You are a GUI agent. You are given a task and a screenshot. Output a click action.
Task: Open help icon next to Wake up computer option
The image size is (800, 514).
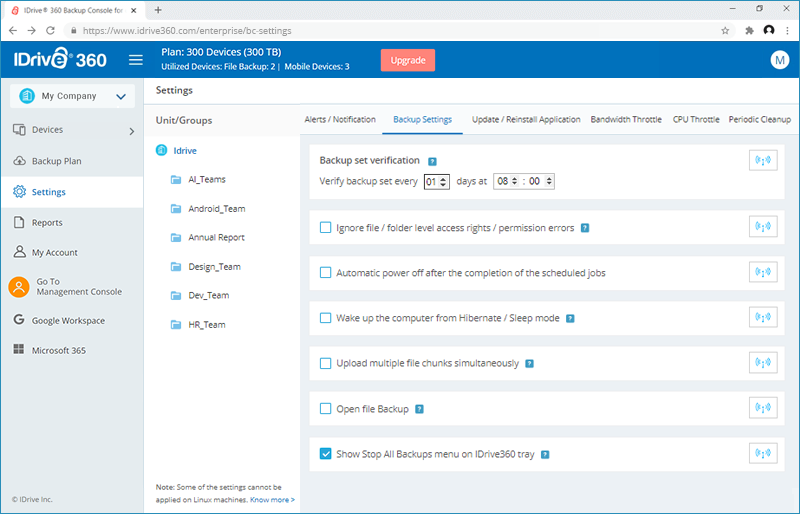[x=570, y=319]
